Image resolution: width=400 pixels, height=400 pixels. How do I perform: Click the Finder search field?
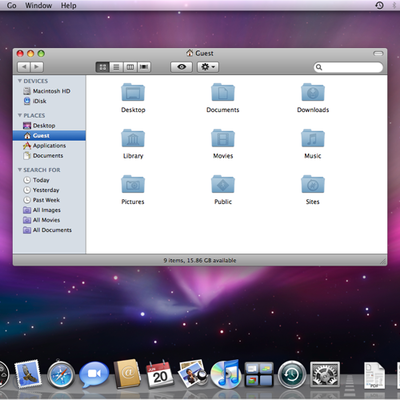[348, 67]
